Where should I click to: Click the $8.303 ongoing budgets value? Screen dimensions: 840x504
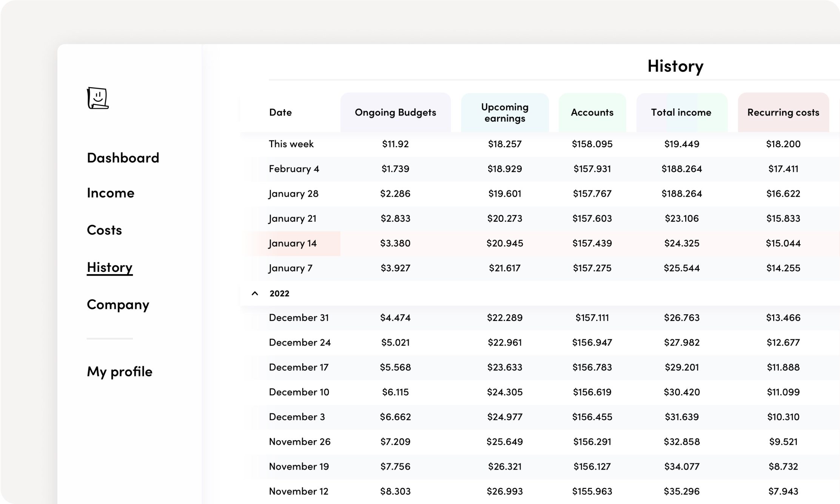pos(395,491)
